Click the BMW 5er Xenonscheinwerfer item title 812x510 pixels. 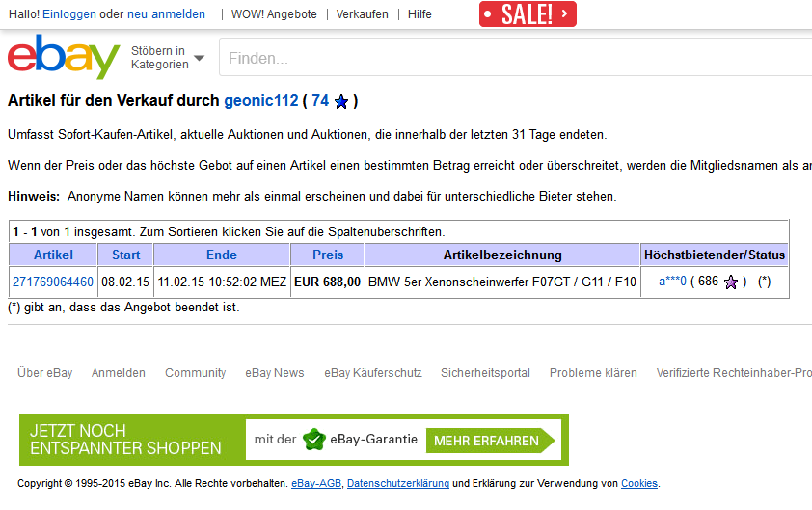pos(502,282)
